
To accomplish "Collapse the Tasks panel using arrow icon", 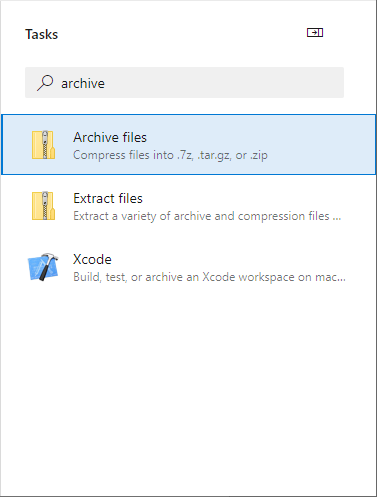I will [315, 33].
